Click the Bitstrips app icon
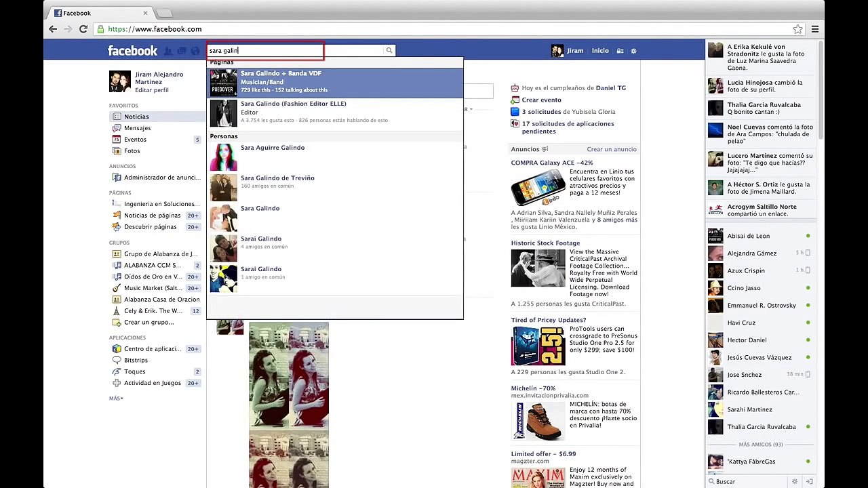868x488 pixels. pos(117,360)
